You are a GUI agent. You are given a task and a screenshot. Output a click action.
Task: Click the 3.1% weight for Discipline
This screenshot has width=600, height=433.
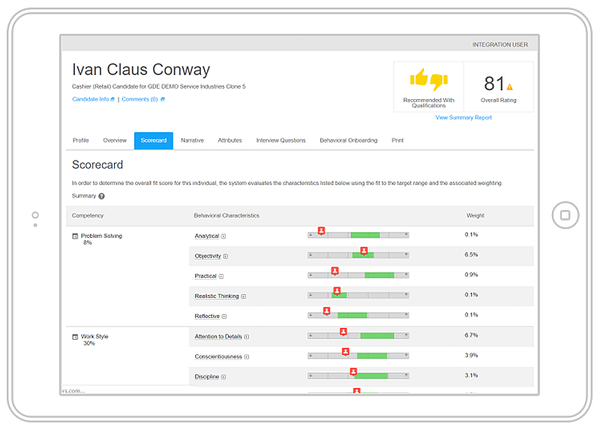[x=471, y=375]
